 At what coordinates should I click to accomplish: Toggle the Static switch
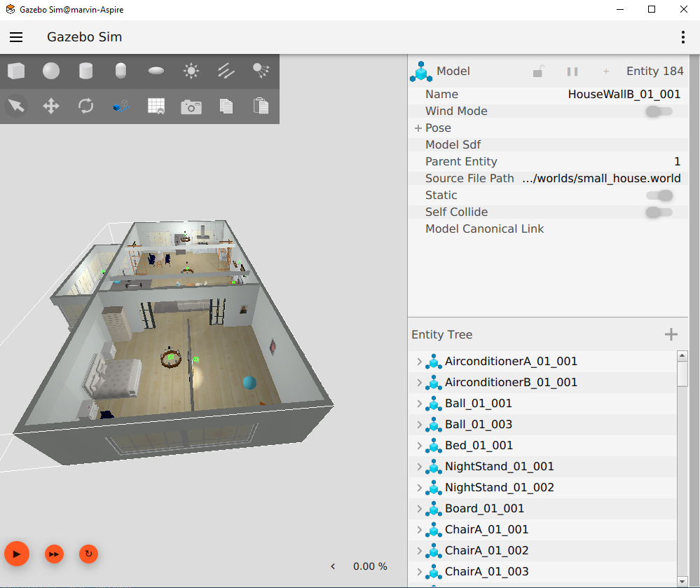[659, 196]
